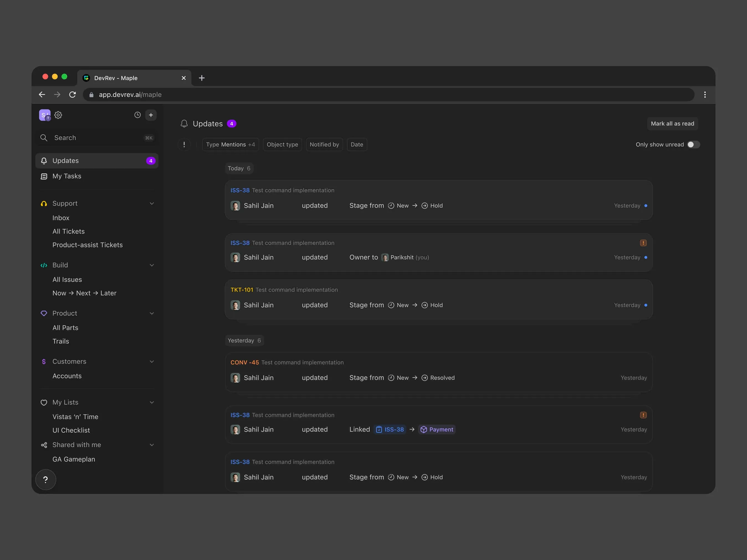Image resolution: width=747 pixels, height=560 pixels.
Task: Open GA Gameplan shared list
Action: click(74, 459)
